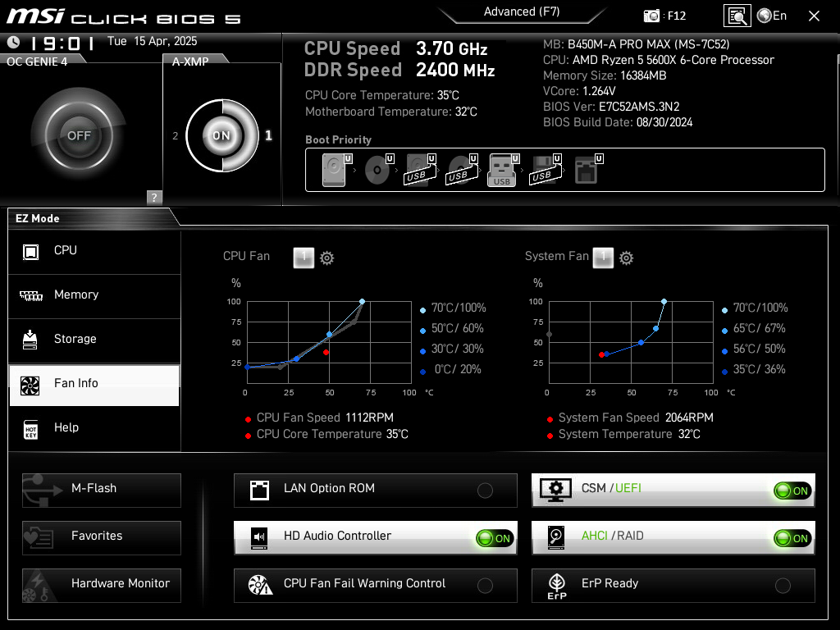The height and width of the screenshot is (630, 840).
Task: Click the System Fan 1 selector button
Action: pyautogui.click(x=603, y=257)
